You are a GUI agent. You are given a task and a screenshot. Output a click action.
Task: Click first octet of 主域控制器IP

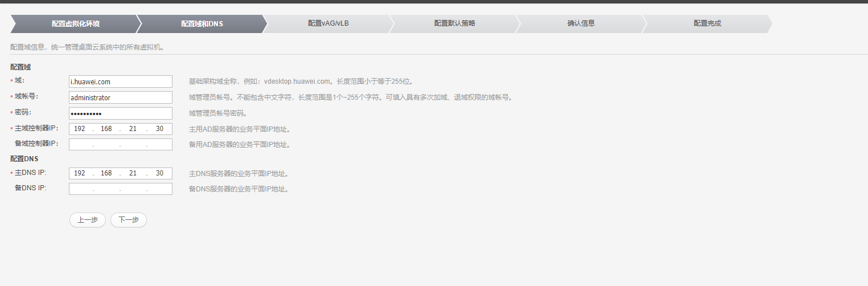tap(80, 129)
